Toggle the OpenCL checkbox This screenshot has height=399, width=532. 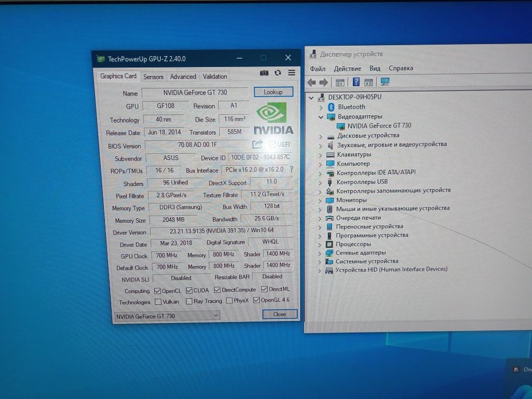157,291
